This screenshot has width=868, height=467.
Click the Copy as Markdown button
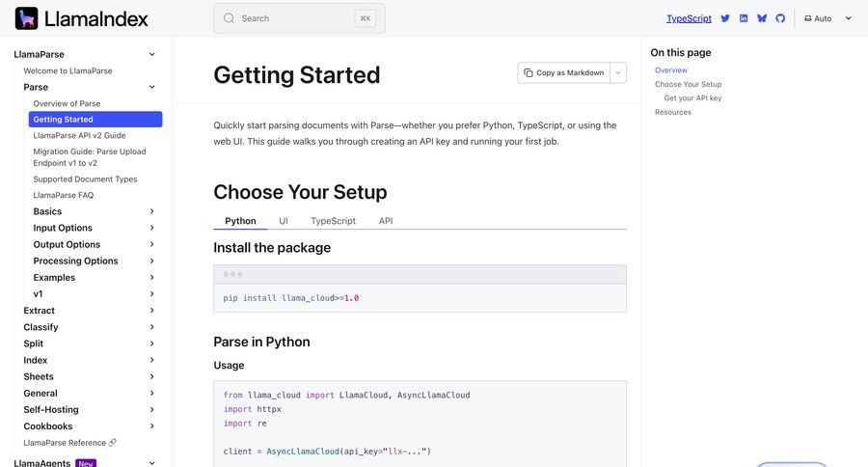point(564,72)
